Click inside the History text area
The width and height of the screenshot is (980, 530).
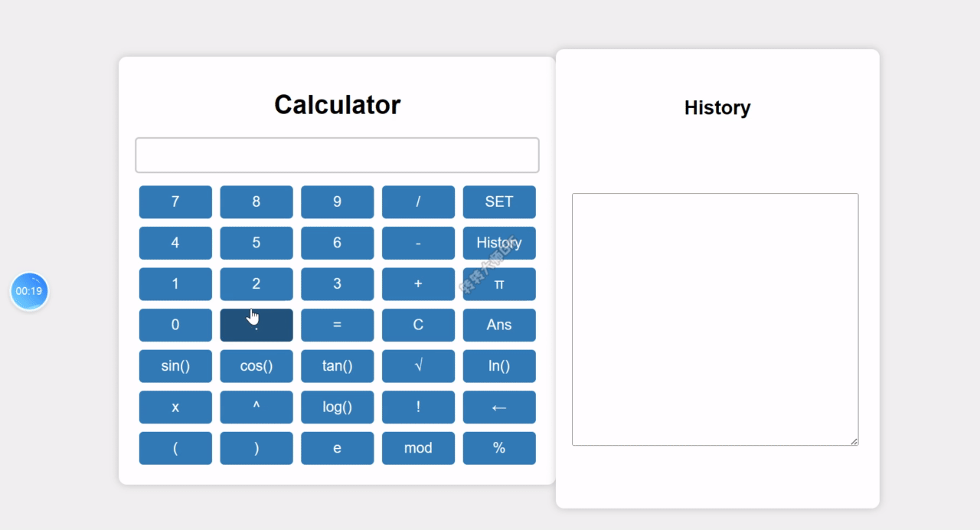coord(715,319)
